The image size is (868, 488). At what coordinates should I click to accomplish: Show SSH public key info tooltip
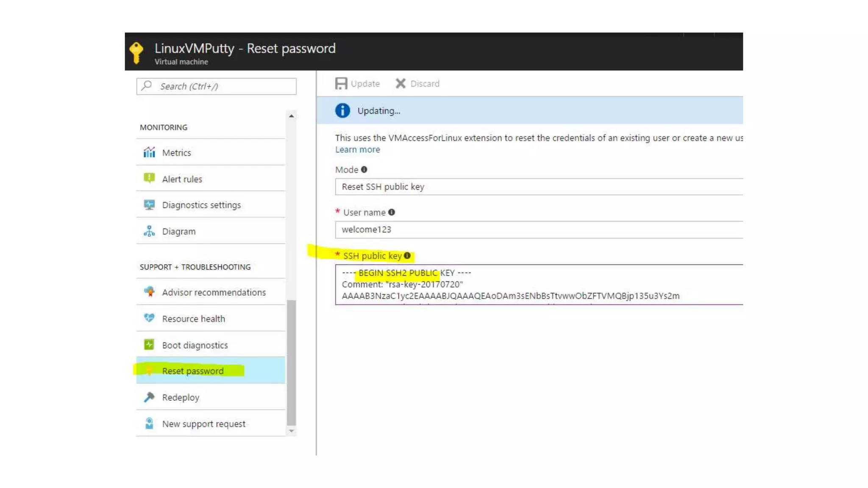click(407, 255)
